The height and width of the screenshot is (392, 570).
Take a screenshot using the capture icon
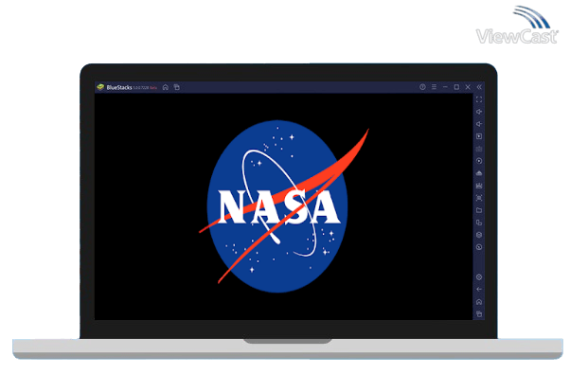479,198
